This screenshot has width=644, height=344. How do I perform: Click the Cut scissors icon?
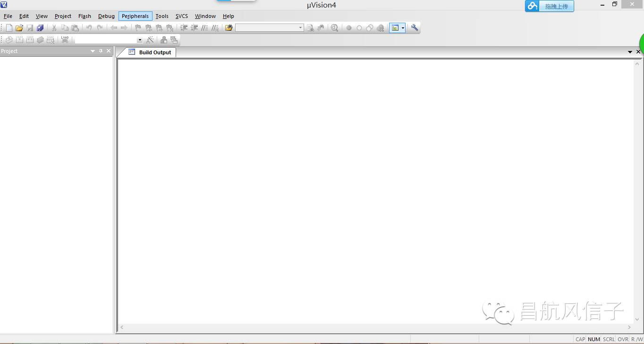tap(54, 28)
